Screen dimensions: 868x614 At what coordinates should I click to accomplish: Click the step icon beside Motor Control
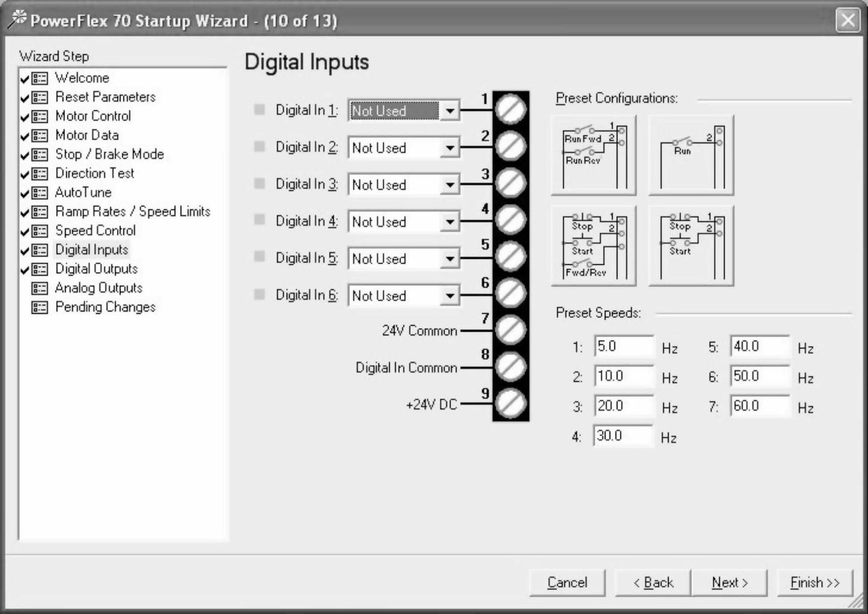click(x=40, y=117)
